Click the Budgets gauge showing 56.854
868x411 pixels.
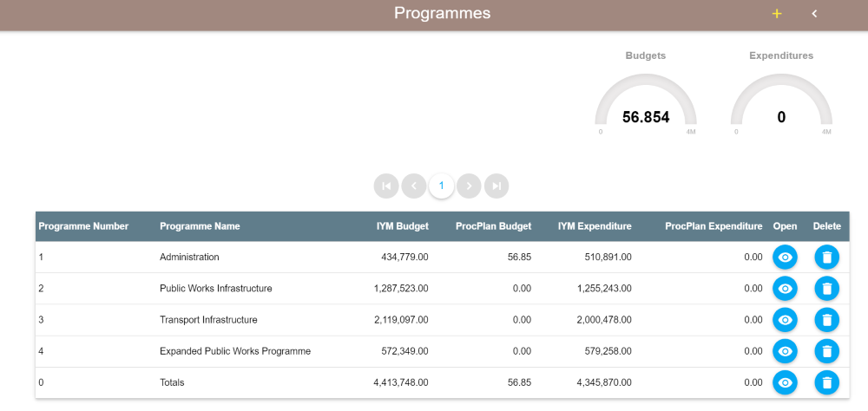pos(646,106)
